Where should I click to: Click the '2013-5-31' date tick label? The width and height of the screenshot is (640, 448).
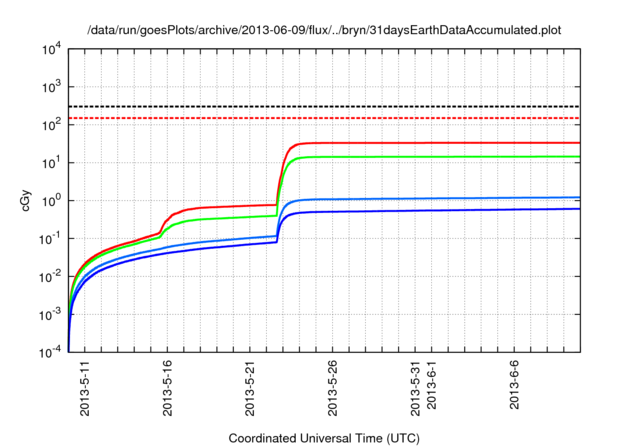click(415, 388)
